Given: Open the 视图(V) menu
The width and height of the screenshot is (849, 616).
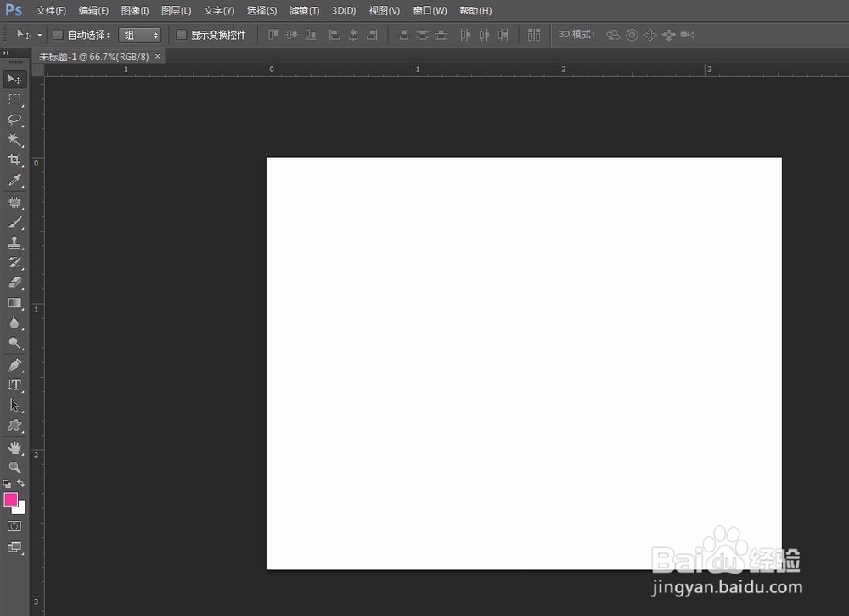Looking at the screenshot, I should tap(385, 11).
